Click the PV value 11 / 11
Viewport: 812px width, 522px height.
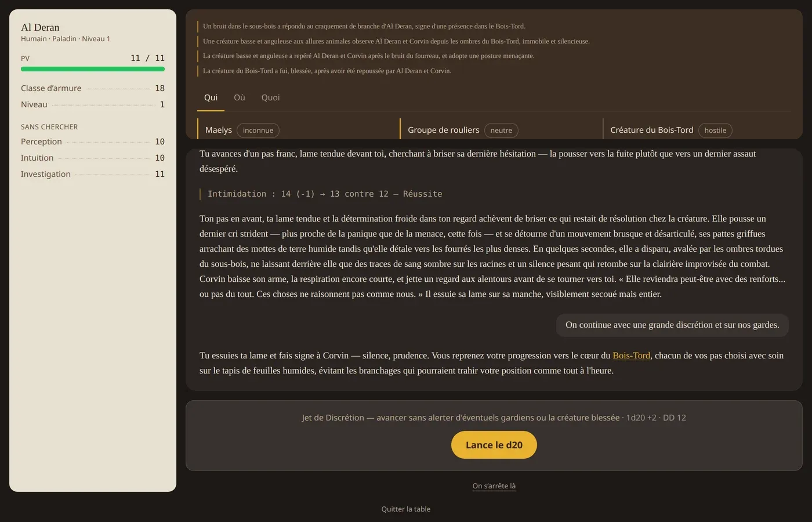147,58
